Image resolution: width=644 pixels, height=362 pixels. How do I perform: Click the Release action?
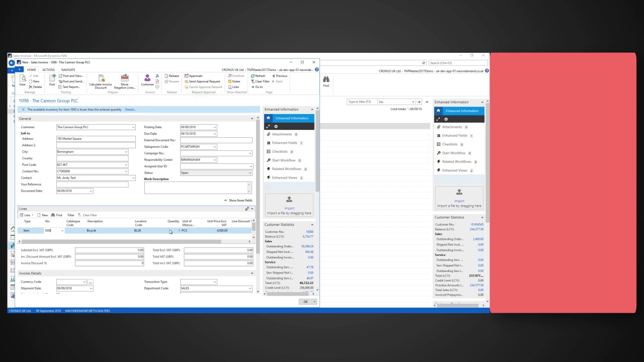point(172,75)
